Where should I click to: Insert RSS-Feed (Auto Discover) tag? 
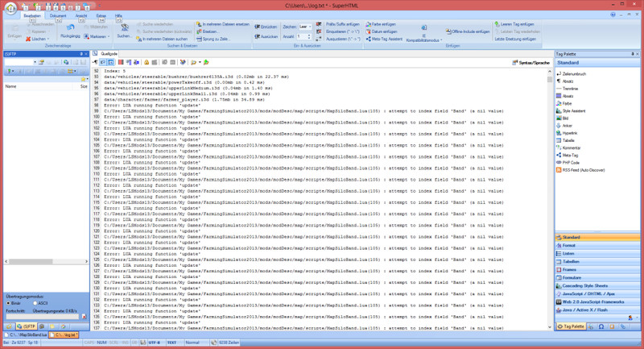coord(580,170)
